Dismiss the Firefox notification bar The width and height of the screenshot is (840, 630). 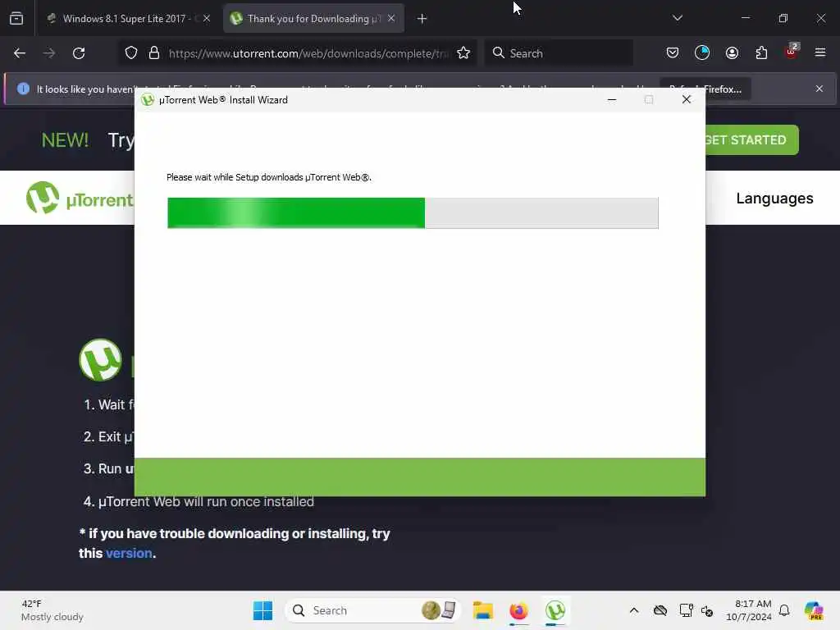click(x=819, y=89)
